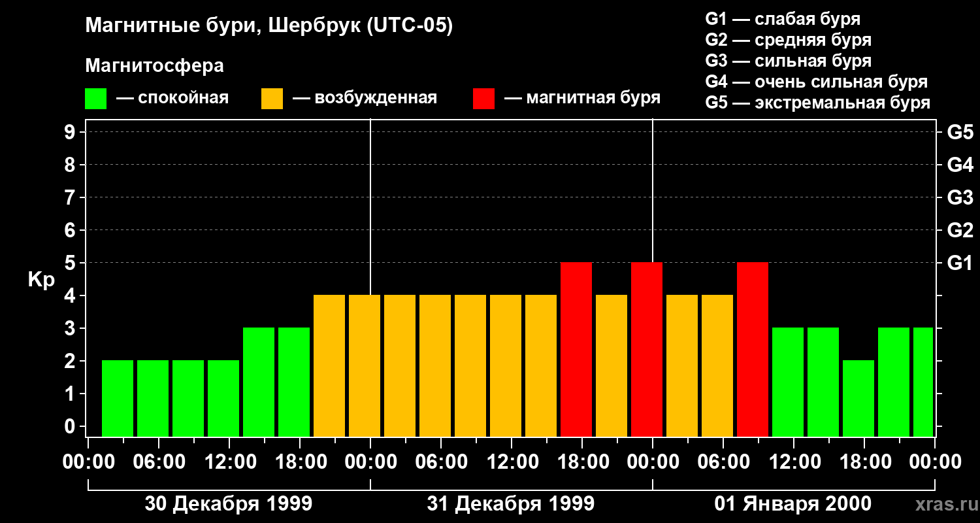Select the '31 Декабря 1999' date label
The image size is (980, 523).
coord(510,504)
